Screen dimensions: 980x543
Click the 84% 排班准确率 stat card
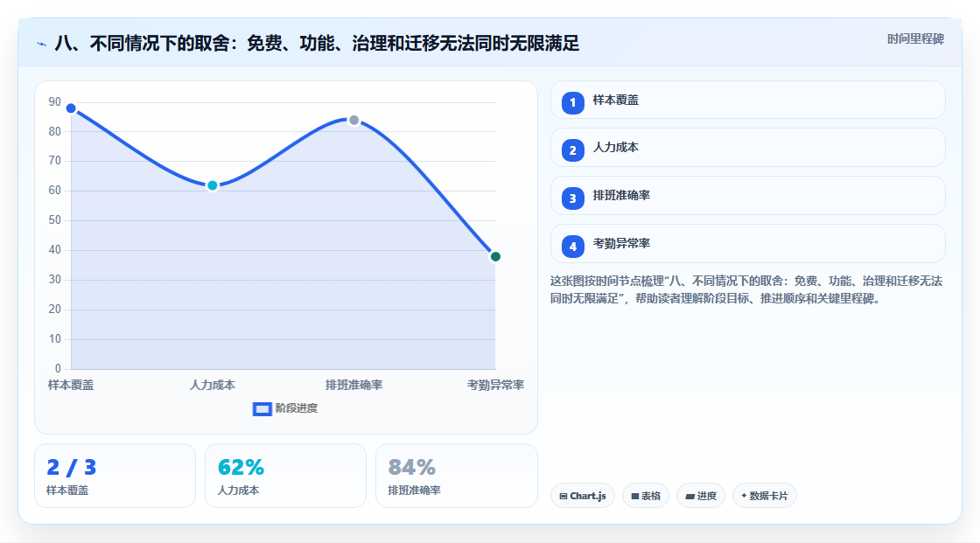456,476
